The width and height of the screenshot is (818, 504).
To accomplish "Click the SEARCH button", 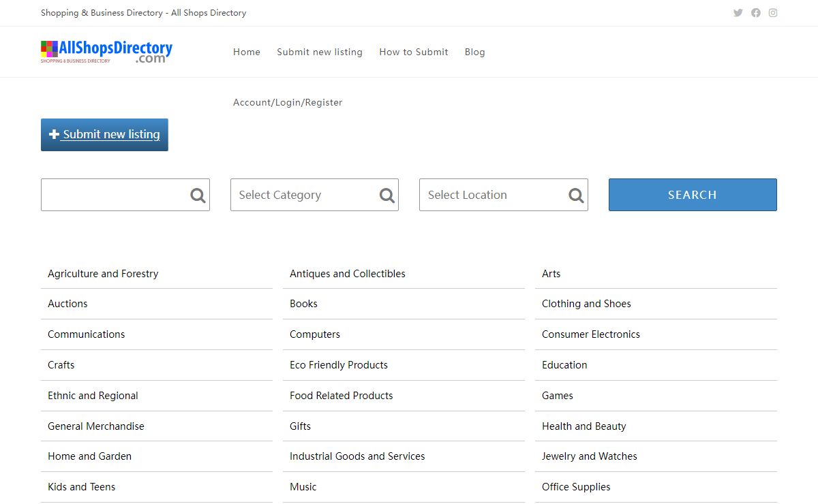I will (x=693, y=195).
